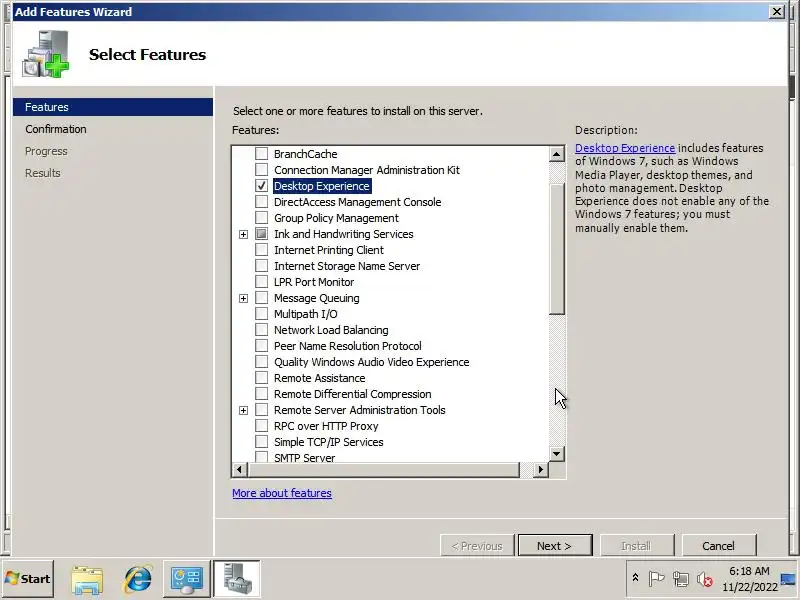Click the muted volume tray icon

pyautogui.click(x=705, y=579)
